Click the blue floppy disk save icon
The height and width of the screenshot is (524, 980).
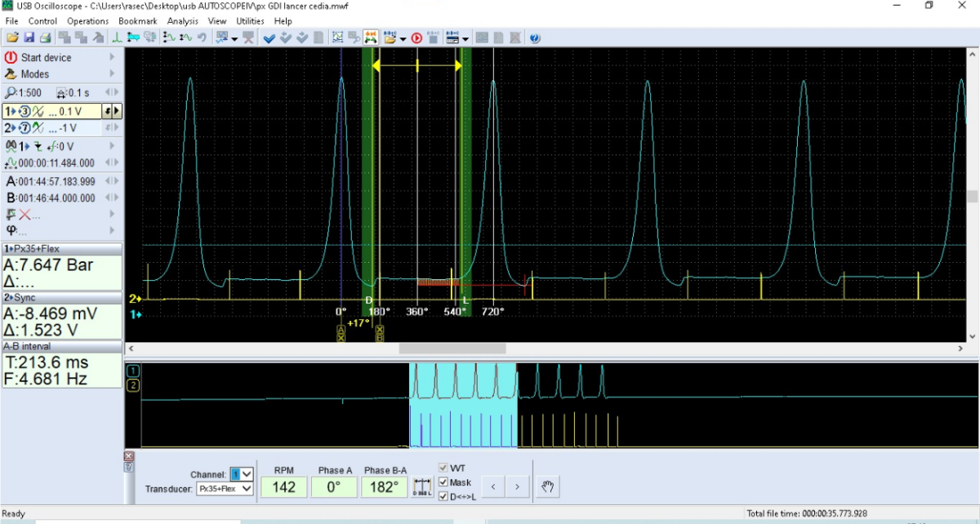pos(29,38)
